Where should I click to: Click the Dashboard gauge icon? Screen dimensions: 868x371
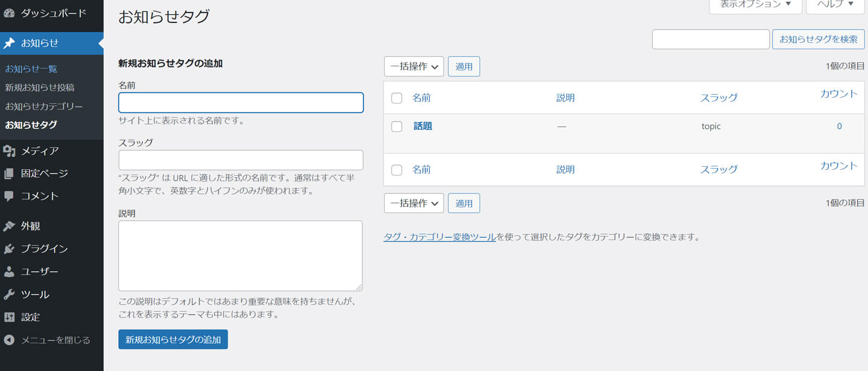pos(9,13)
